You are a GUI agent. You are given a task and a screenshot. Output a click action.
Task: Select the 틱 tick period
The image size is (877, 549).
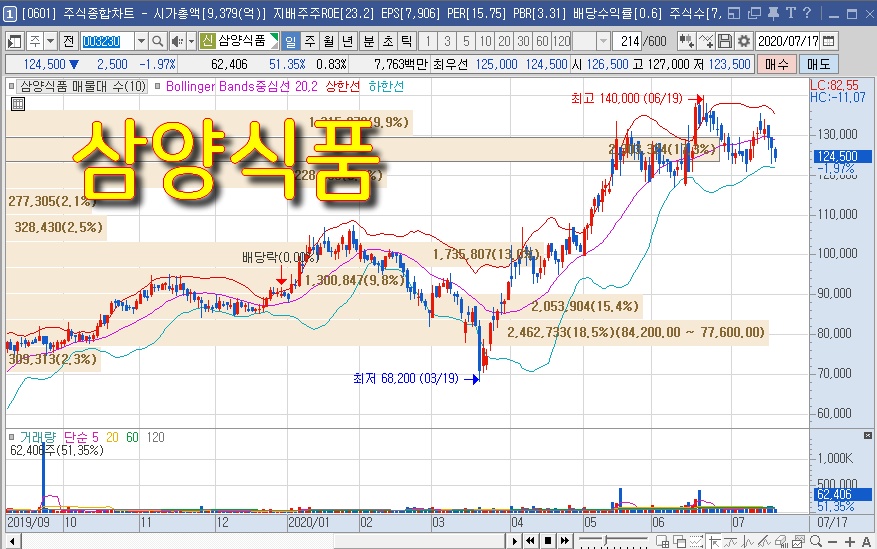(407, 41)
